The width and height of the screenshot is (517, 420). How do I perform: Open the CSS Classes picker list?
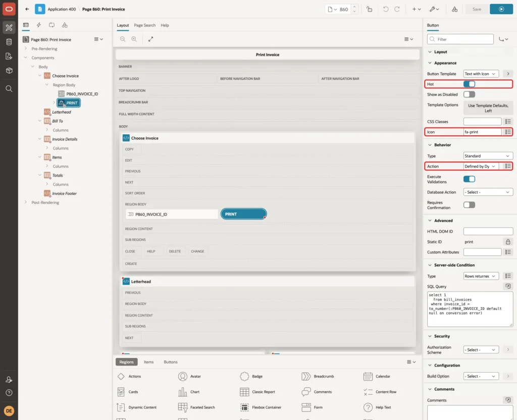(x=508, y=122)
